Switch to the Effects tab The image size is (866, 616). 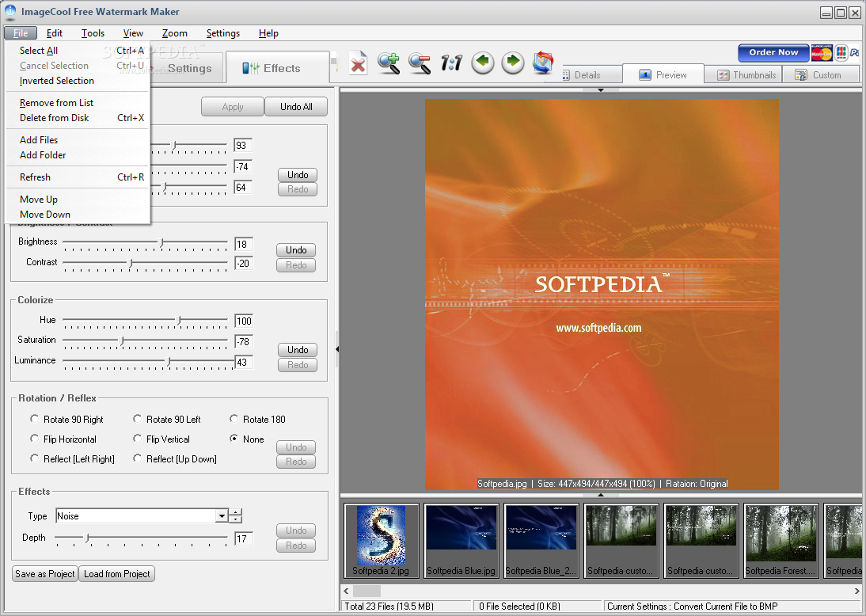(x=278, y=68)
